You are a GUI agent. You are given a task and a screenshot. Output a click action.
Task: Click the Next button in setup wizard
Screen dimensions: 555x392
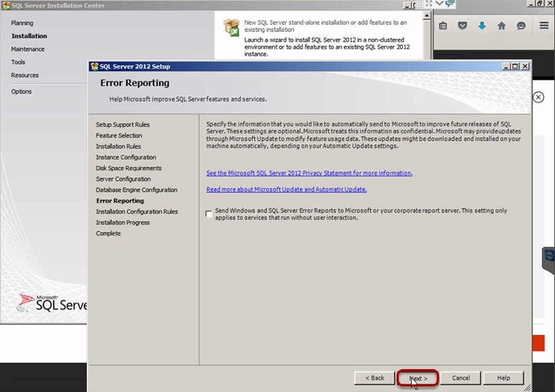pos(418,378)
